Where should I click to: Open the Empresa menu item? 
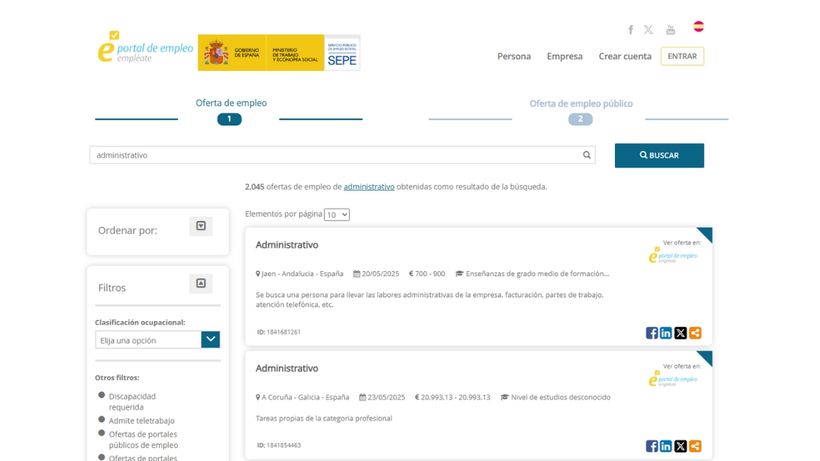point(564,57)
